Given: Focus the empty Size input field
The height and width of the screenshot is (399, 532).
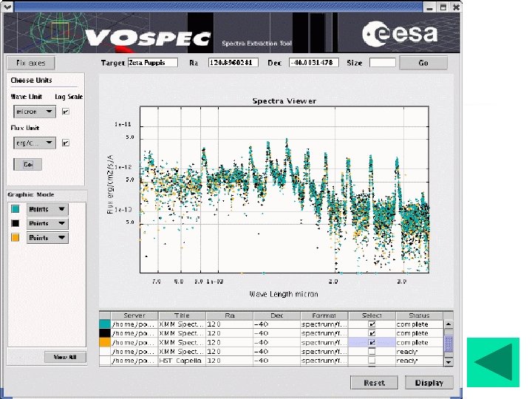Looking at the screenshot, I should 383,62.
